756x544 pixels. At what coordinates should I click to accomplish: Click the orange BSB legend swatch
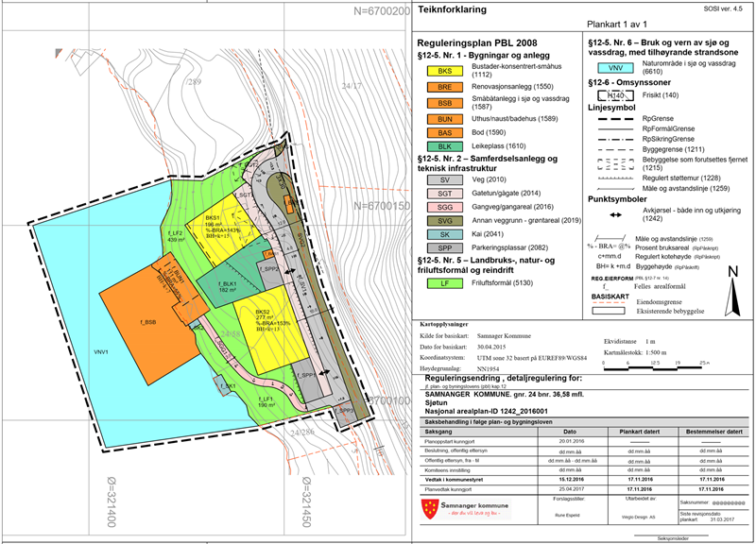pyautogui.click(x=444, y=104)
